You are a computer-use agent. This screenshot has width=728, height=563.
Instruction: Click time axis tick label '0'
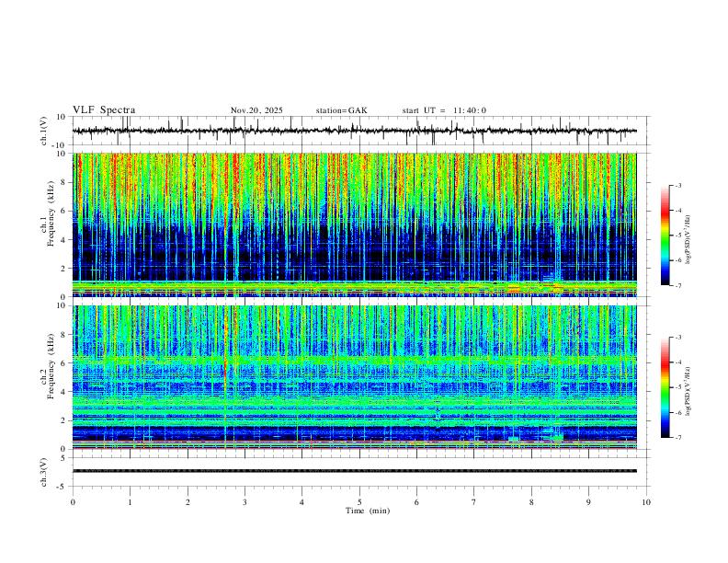[73, 502]
